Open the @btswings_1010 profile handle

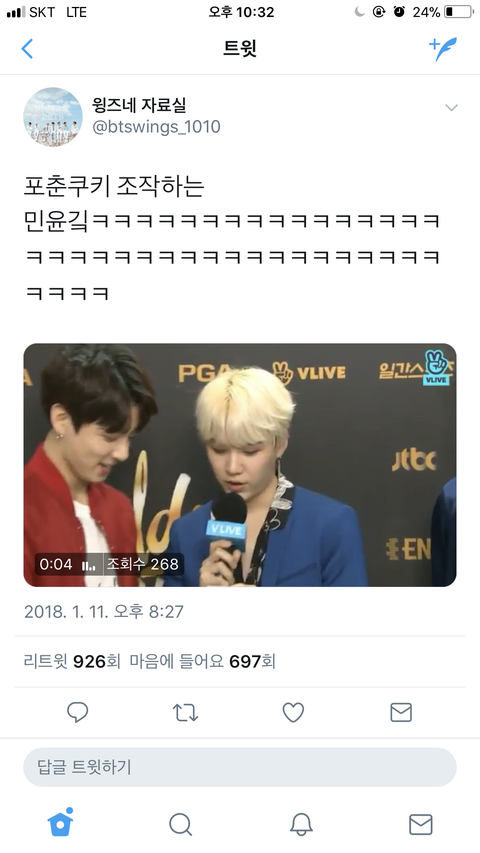coord(156,127)
